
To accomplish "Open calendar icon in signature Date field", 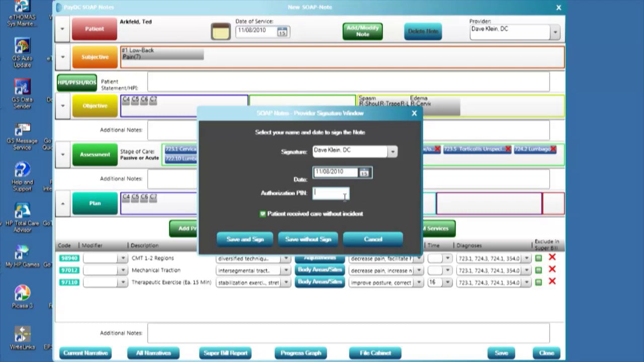I will click(364, 173).
